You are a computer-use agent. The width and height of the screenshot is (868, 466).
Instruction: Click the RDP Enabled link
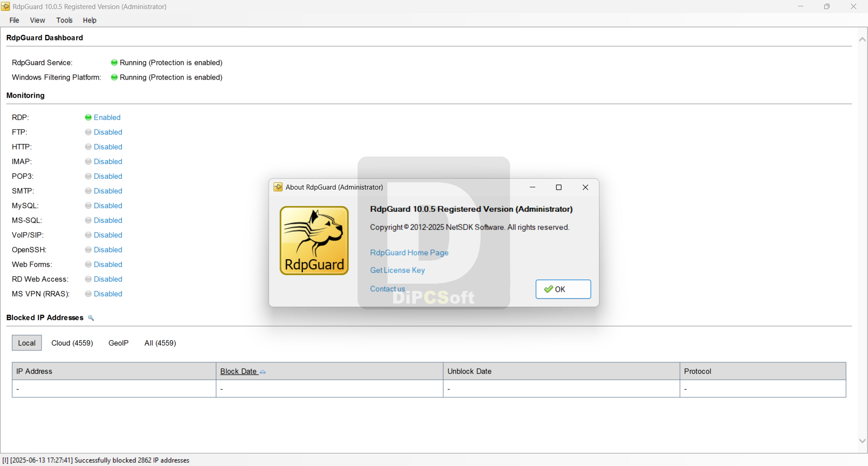pyautogui.click(x=107, y=118)
